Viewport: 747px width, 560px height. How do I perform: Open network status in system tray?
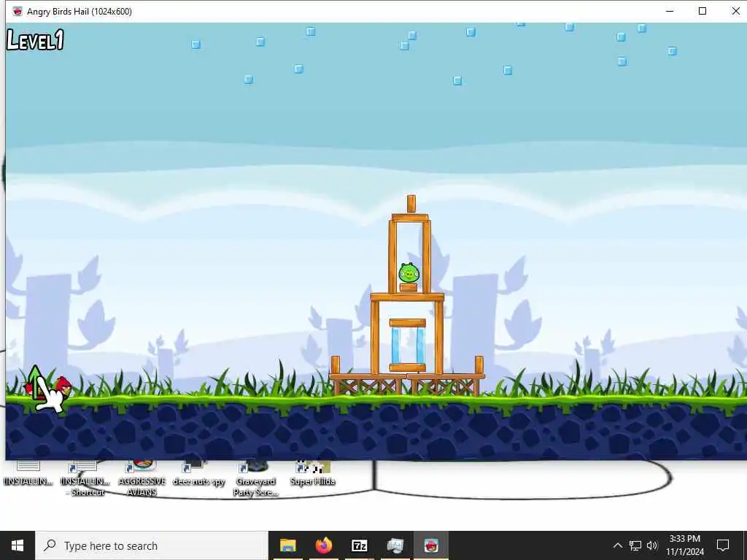point(635,545)
